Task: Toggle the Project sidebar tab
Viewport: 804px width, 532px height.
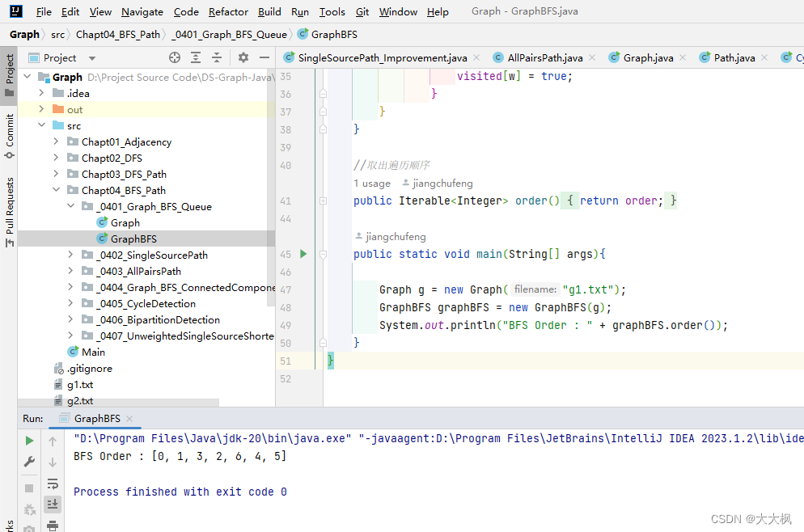Action: pos(9,75)
